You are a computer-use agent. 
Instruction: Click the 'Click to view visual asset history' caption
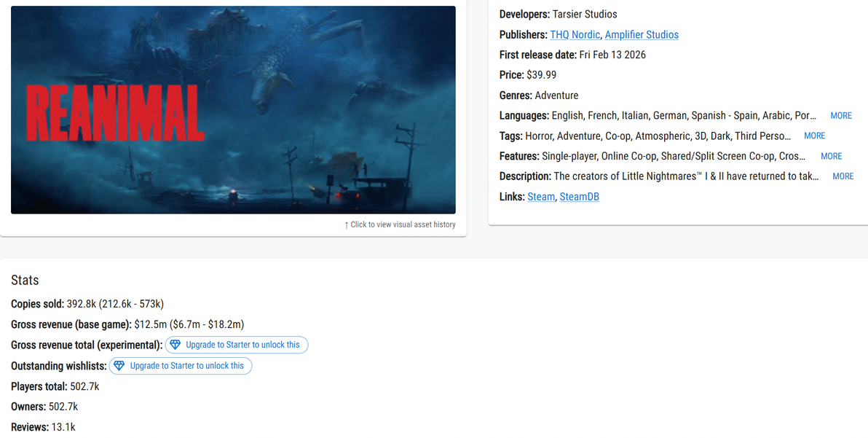[x=400, y=224]
